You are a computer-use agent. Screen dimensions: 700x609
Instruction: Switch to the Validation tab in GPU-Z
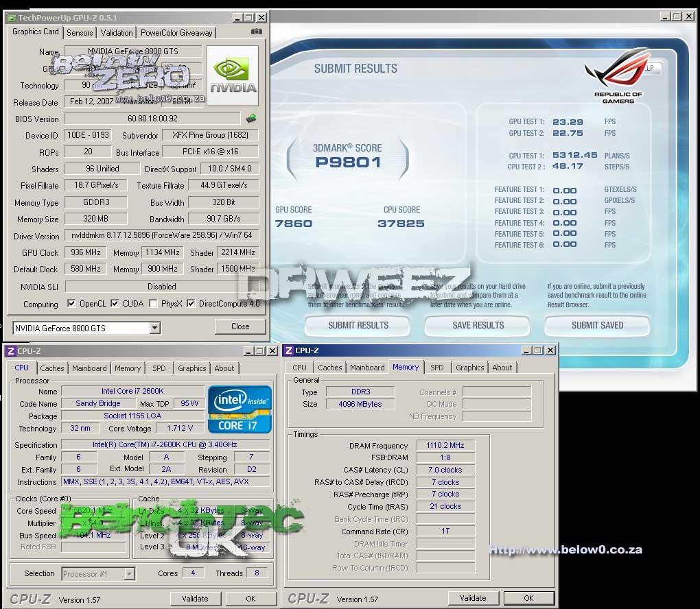pos(116,32)
